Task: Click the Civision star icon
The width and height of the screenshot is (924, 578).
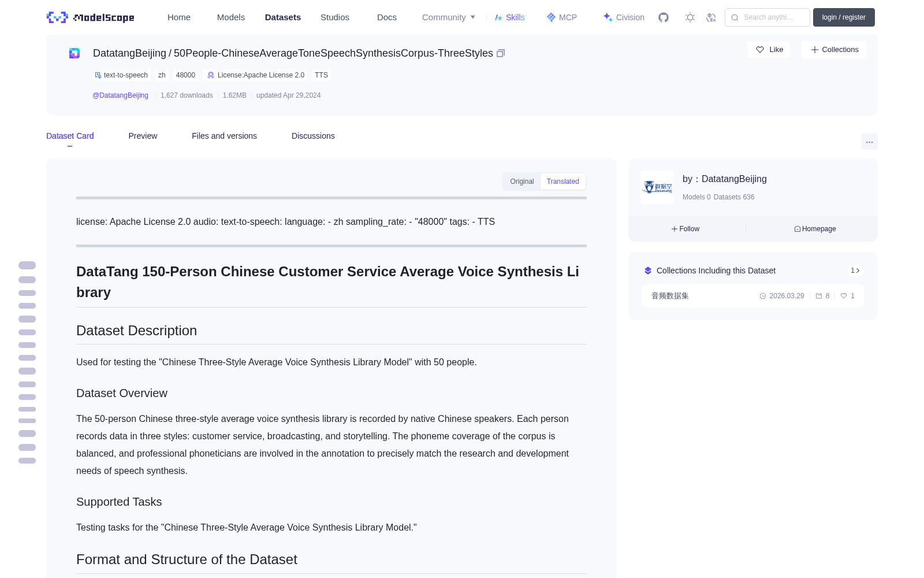Action: (x=608, y=17)
